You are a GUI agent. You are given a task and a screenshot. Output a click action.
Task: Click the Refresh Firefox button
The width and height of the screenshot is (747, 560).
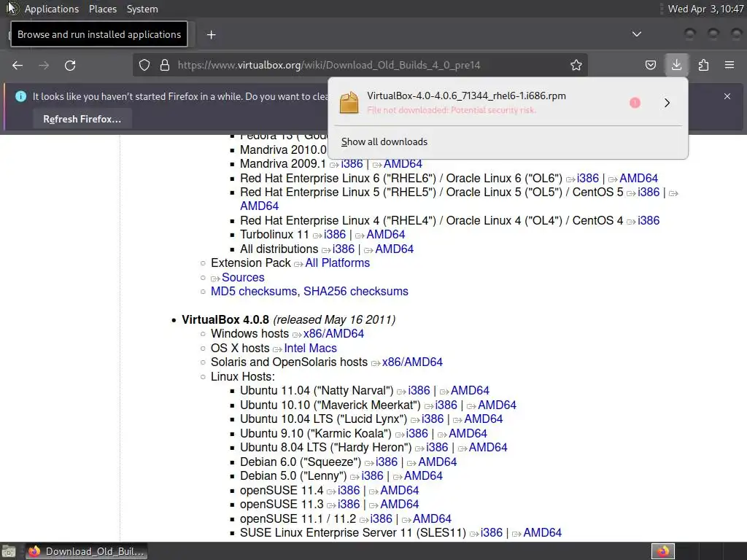coord(82,119)
